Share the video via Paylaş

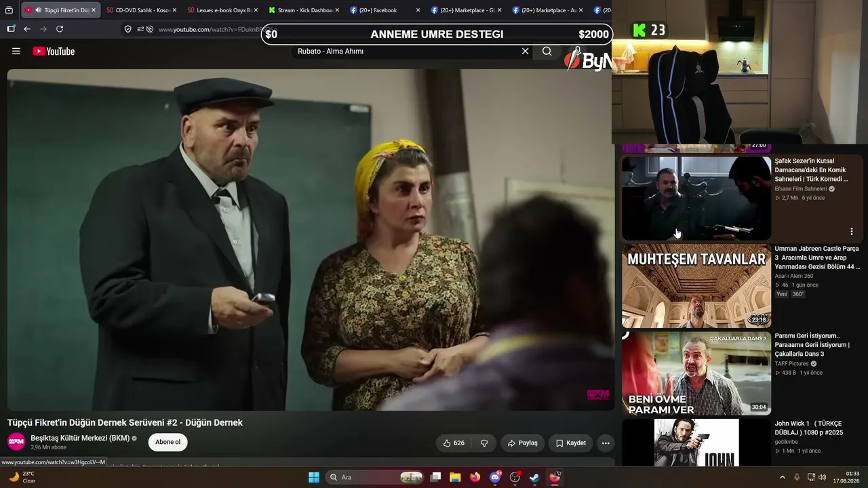(522, 443)
